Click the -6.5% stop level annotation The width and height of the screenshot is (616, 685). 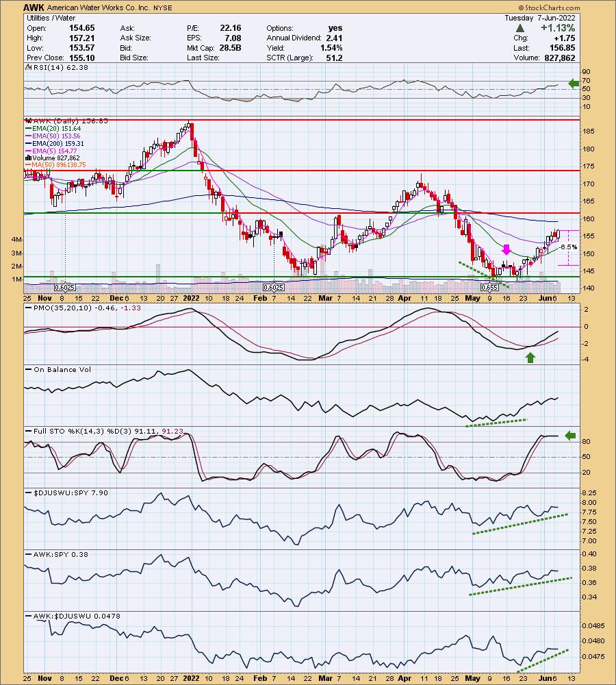pos(568,247)
